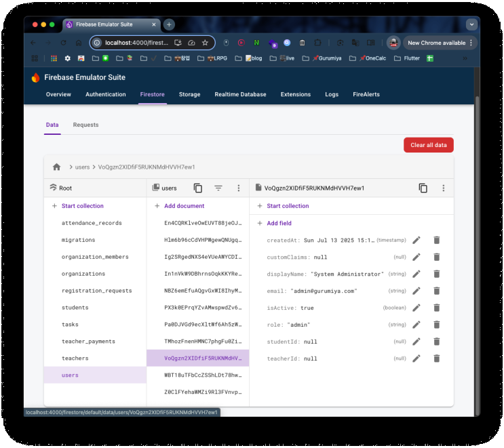Viewport: 504px width, 448px height.
Task: Show more bookmarks overflow chevron
Action: pos(465,58)
